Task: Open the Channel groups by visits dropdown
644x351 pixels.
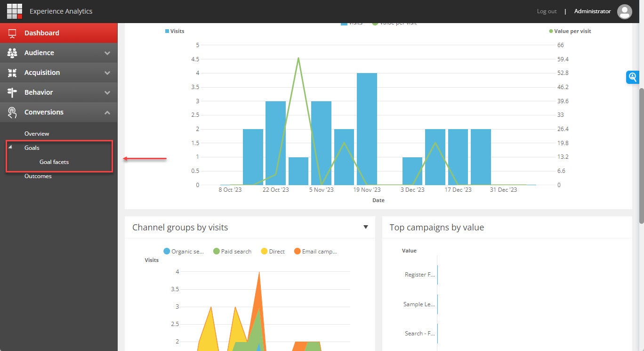Action: click(x=366, y=227)
